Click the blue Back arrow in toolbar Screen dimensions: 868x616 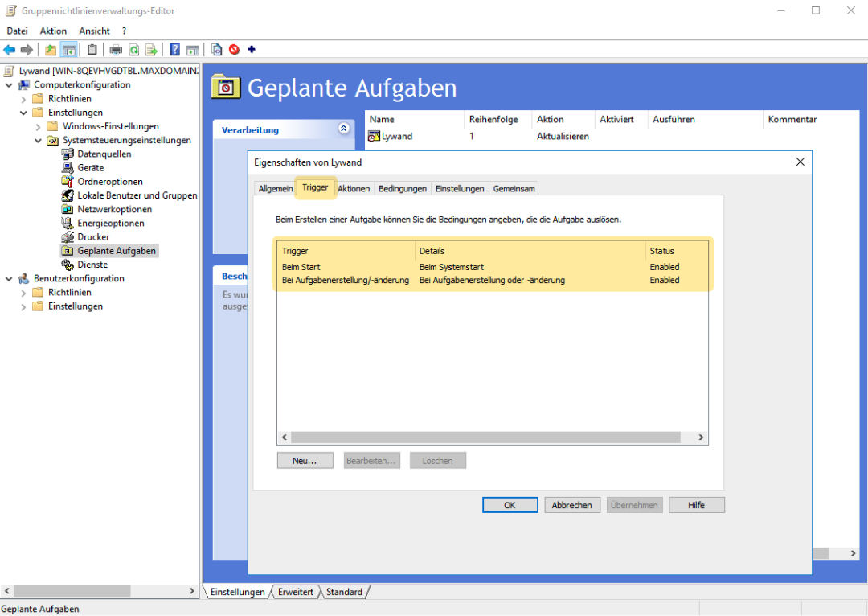coord(10,50)
